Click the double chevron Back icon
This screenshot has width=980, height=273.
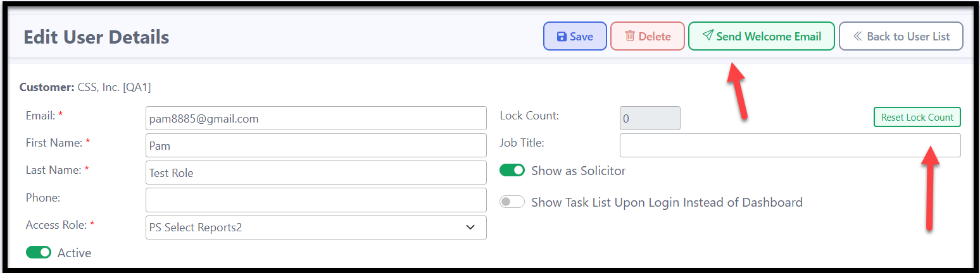(x=858, y=36)
